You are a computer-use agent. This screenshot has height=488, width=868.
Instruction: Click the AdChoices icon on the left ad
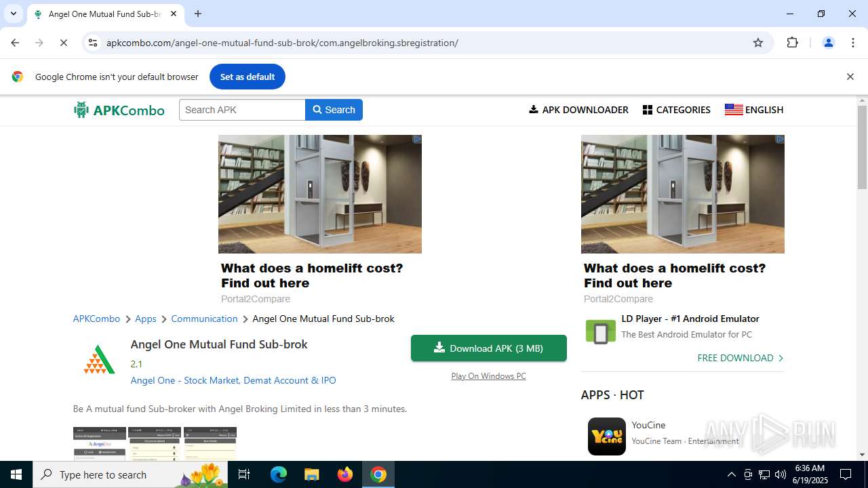(417, 139)
